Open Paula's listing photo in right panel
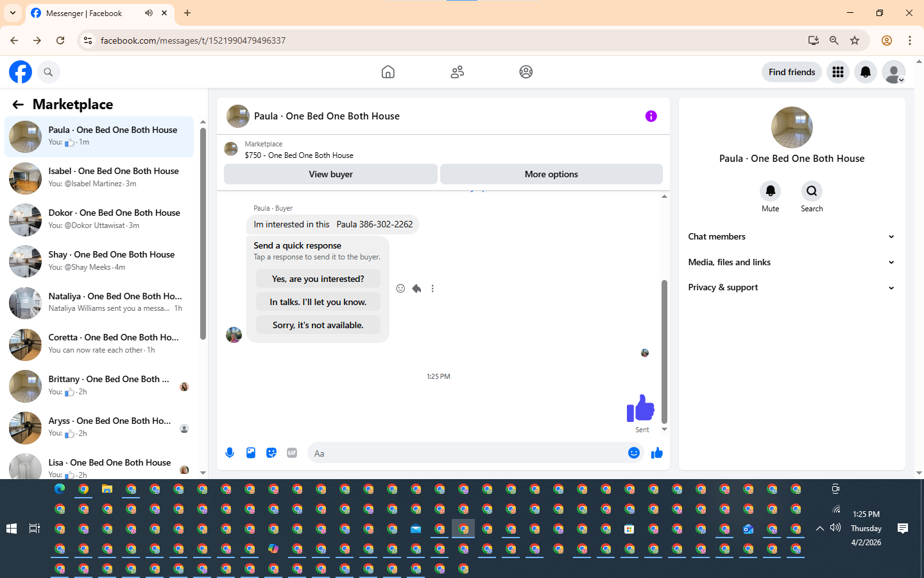 [x=792, y=127]
